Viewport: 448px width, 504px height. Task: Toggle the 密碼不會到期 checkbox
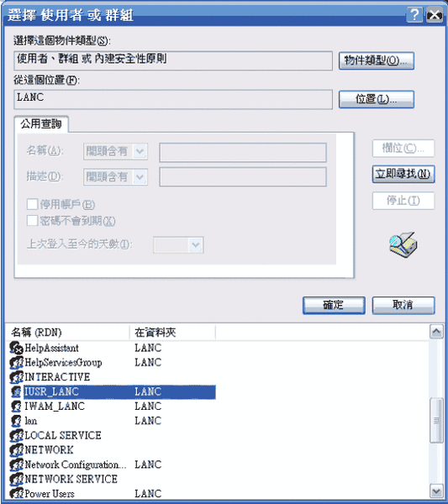click(32, 221)
